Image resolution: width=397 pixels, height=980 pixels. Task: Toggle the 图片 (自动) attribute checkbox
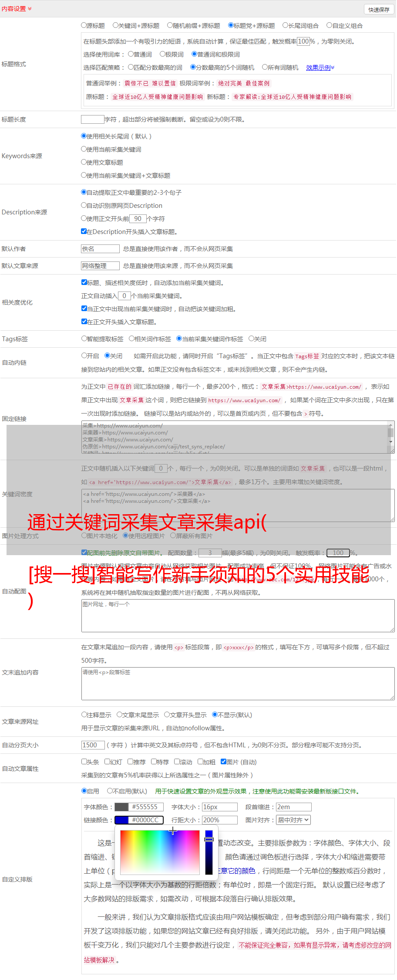[x=223, y=762]
